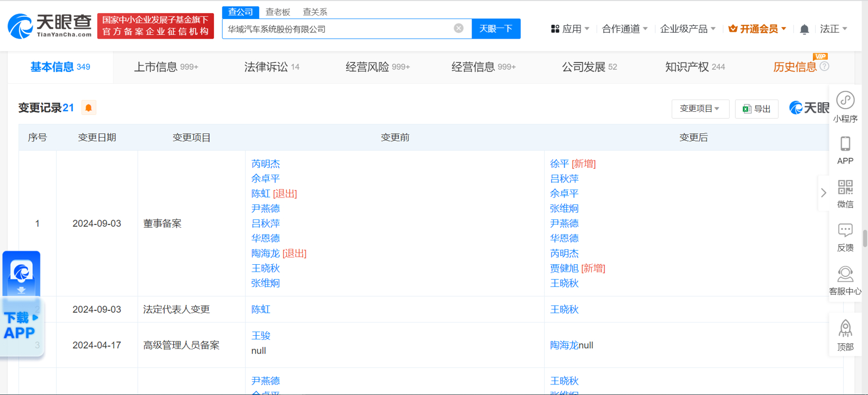
Task: Open the 法正 user account menu
Action: (833, 29)
